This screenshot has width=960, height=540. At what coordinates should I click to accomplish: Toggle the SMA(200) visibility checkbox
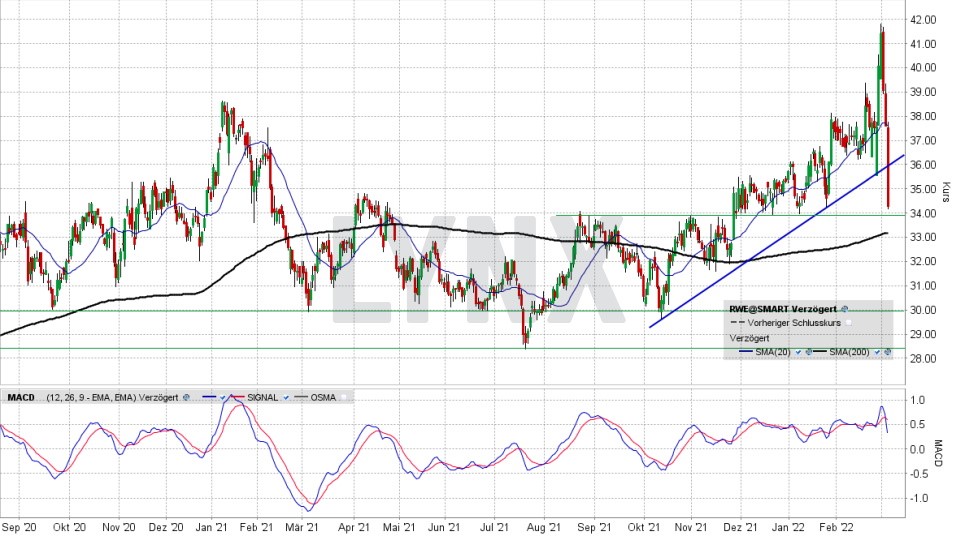tap(877, 353)
